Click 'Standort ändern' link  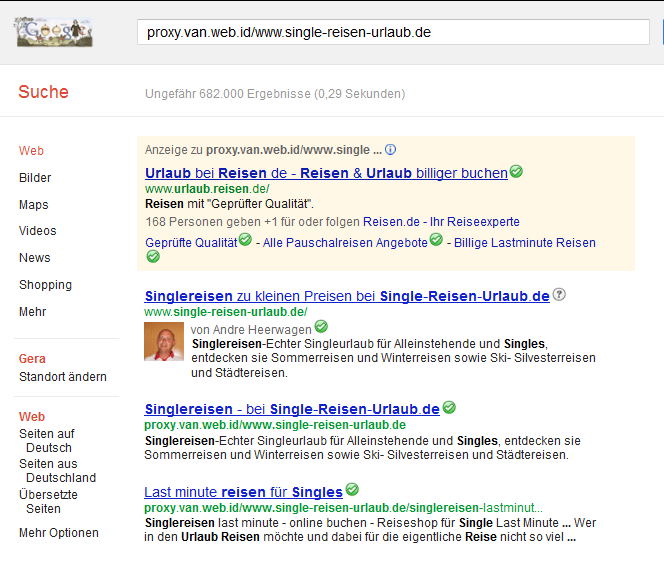(x=63, y=377)
